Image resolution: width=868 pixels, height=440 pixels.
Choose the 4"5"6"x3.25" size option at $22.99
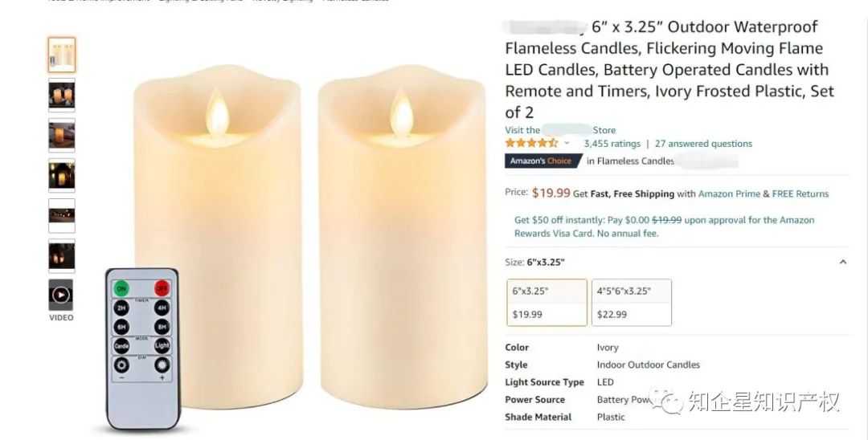(631, 302)
